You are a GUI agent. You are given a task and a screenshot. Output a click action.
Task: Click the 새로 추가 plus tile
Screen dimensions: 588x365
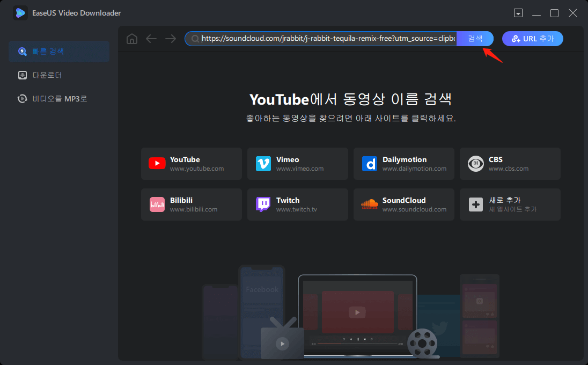510,205
